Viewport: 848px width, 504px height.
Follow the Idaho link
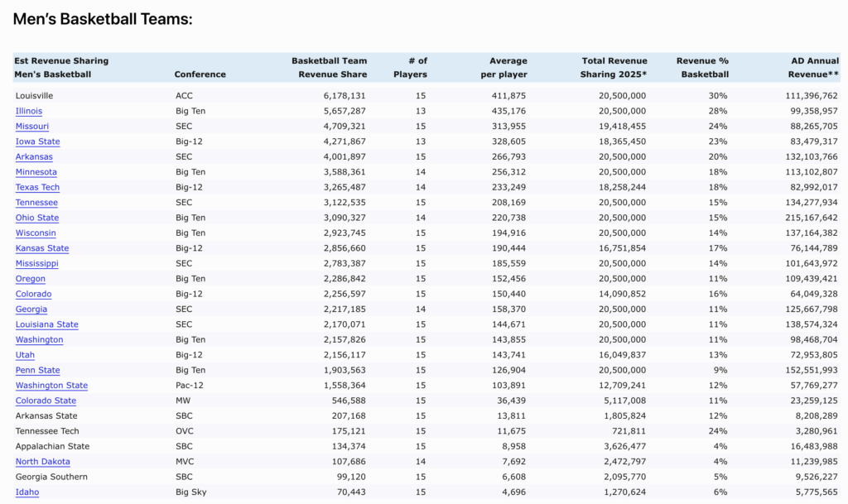tap(27, 492)
